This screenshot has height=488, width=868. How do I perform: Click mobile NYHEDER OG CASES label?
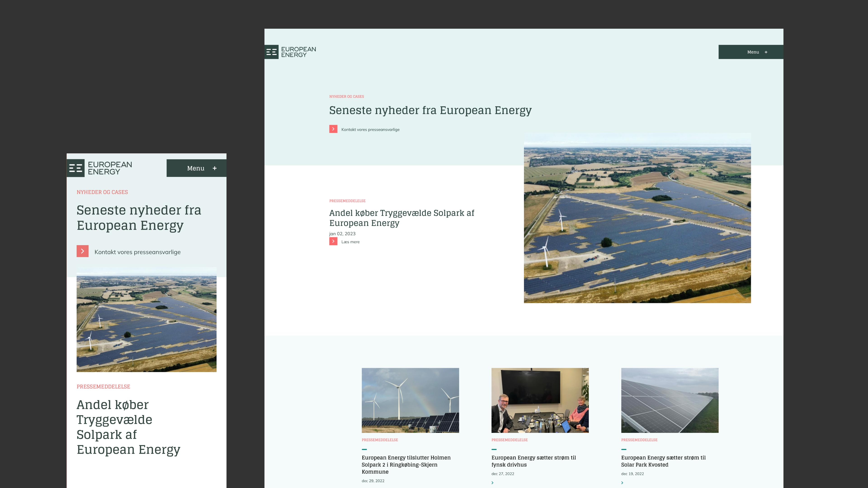[102, 192]
